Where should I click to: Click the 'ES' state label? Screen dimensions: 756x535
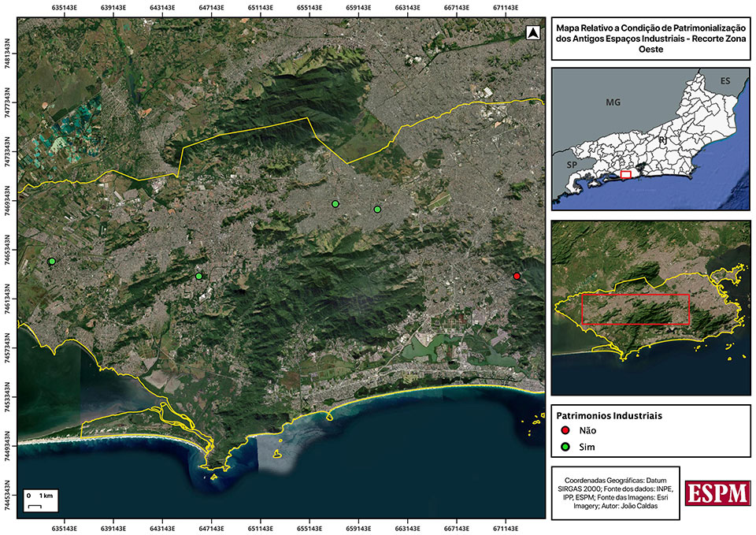point(724,80)
